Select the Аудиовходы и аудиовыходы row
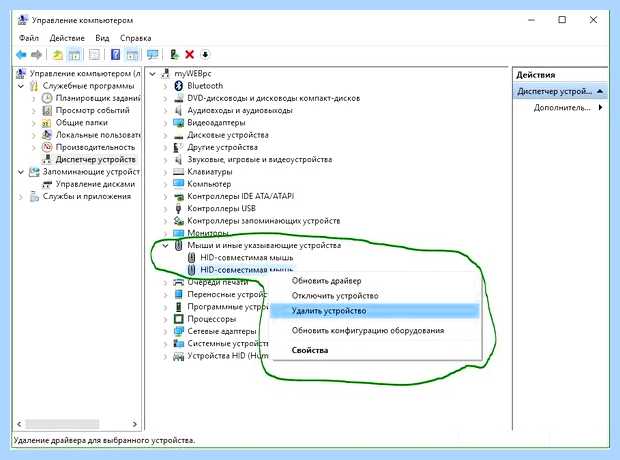Image resolution: width=620 pixels, height=460 pixels. tap(240, 110)
